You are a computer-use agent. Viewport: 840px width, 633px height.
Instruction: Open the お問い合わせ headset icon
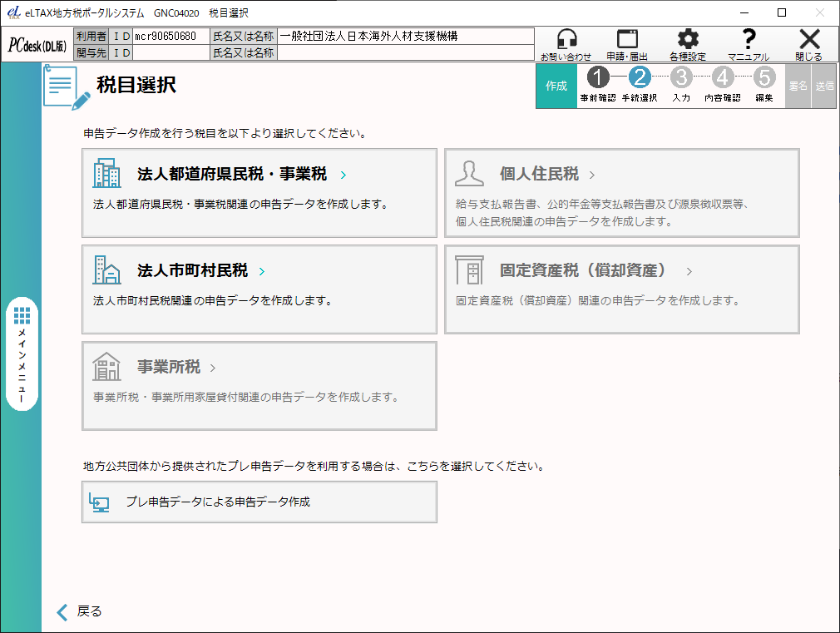[566, 39]
